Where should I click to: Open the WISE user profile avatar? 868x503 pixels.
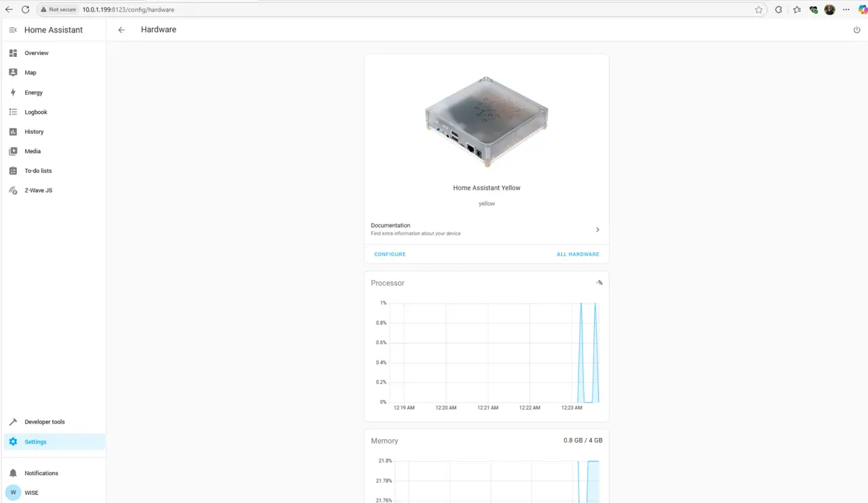point(13,493)
